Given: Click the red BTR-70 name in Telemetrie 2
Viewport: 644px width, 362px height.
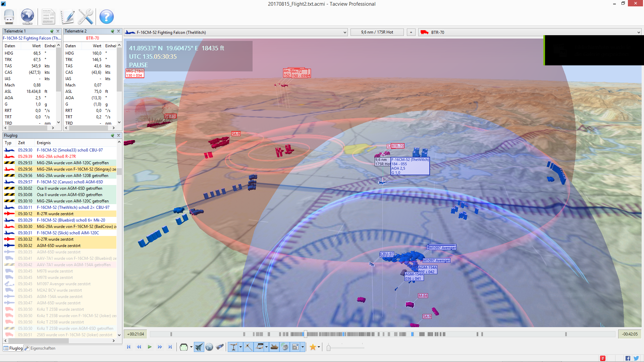Looking at the screenshot, I should 93,38.
